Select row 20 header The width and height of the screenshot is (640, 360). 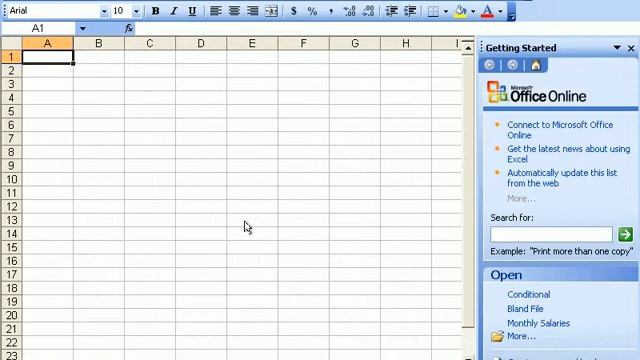[11, 315]
